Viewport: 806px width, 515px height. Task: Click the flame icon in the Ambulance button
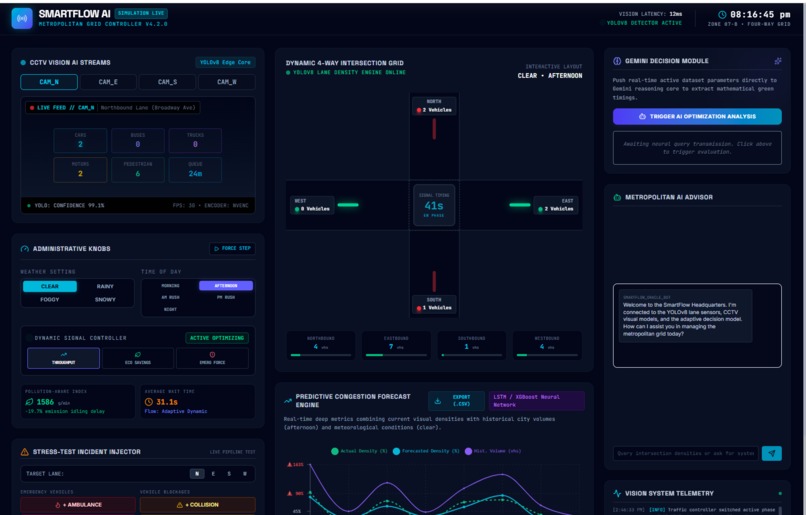click(x=58, y=505)
